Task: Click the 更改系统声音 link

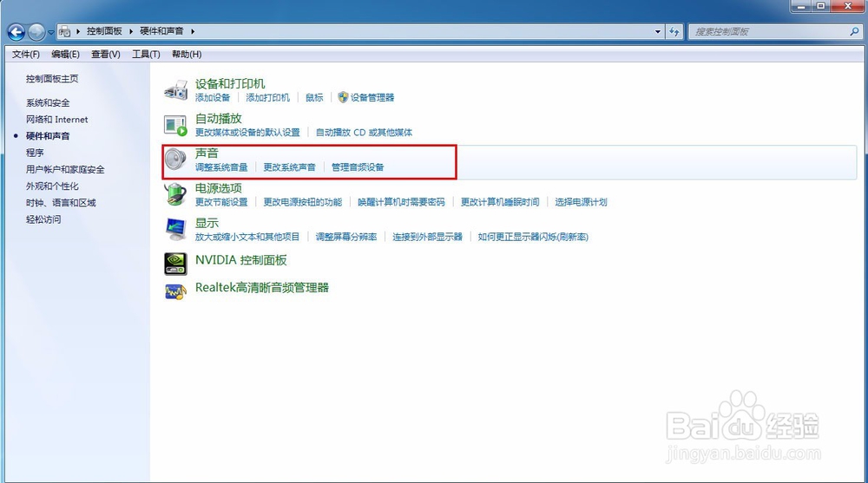Action: click(x=290, y=167)
